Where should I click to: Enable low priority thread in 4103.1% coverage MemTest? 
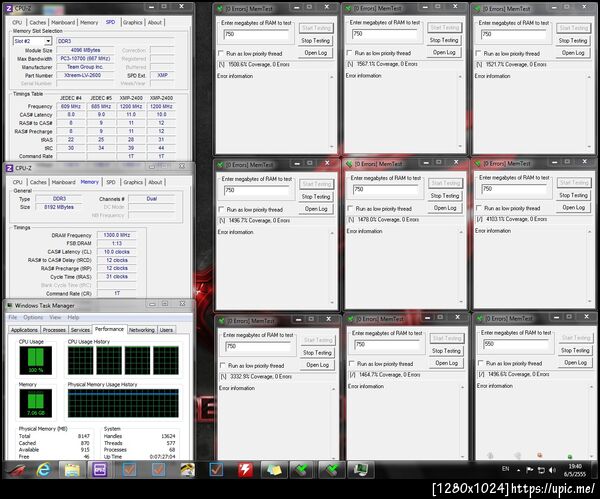(479, 208)
